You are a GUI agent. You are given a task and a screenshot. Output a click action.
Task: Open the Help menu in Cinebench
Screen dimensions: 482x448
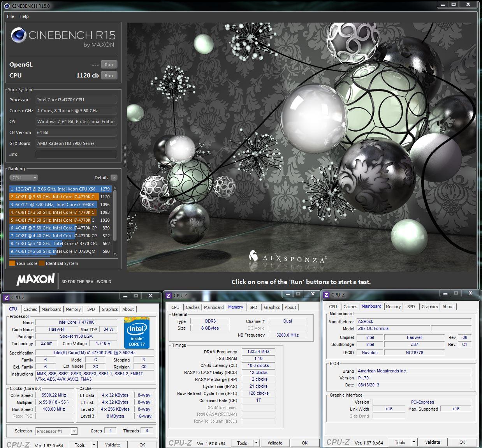click(x=24, y=16)
